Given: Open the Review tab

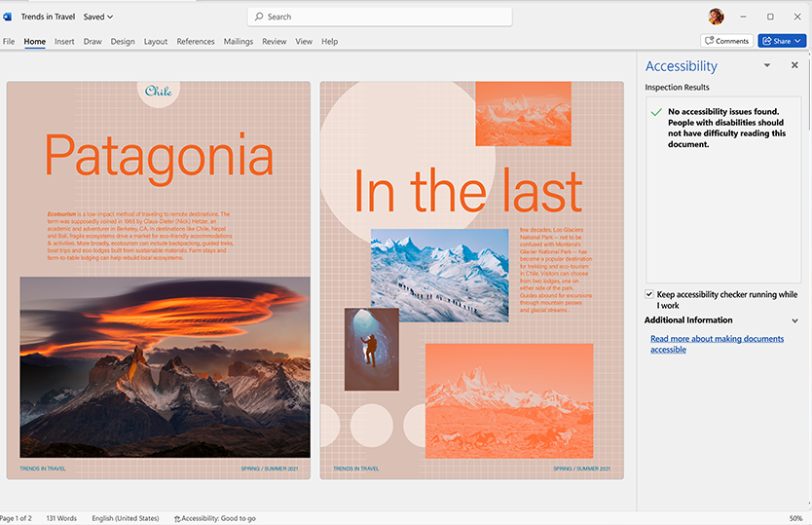Looking at the screenshot, I should pos(274,42).
